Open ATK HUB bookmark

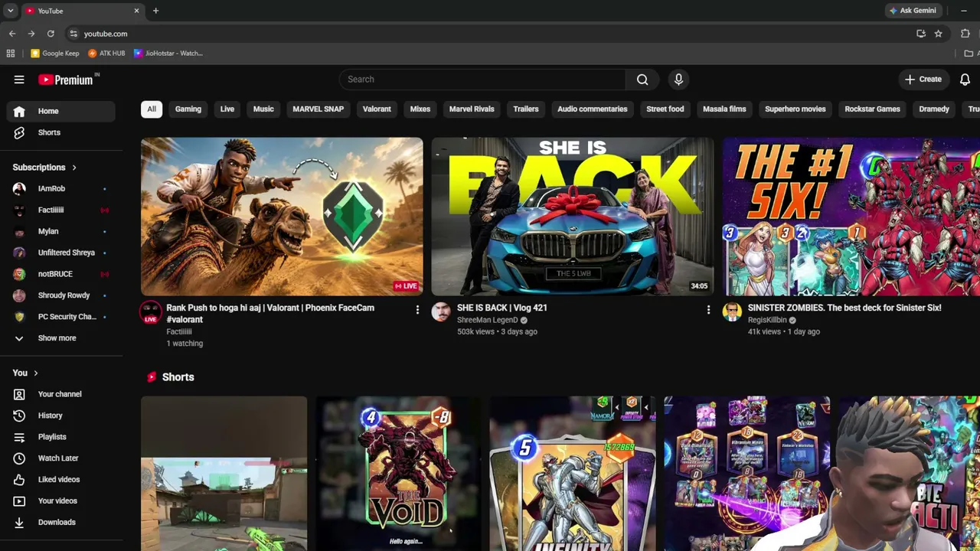click(x=106, y=54)
